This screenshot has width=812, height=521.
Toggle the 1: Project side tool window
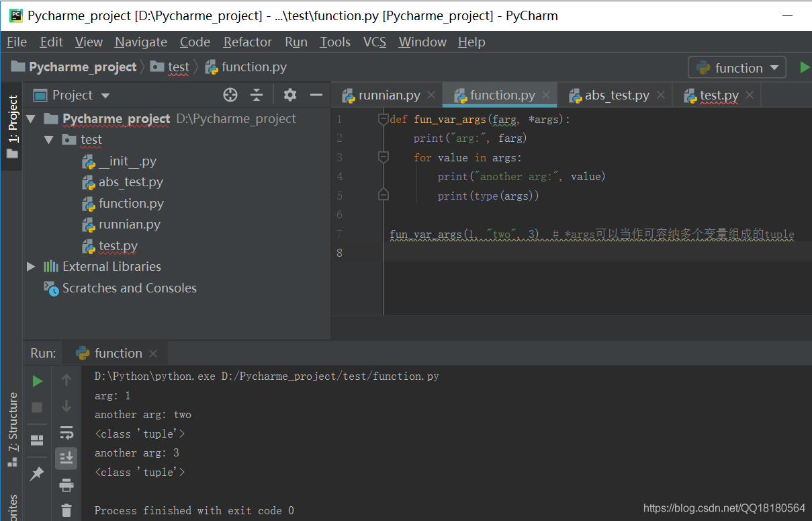11,127
